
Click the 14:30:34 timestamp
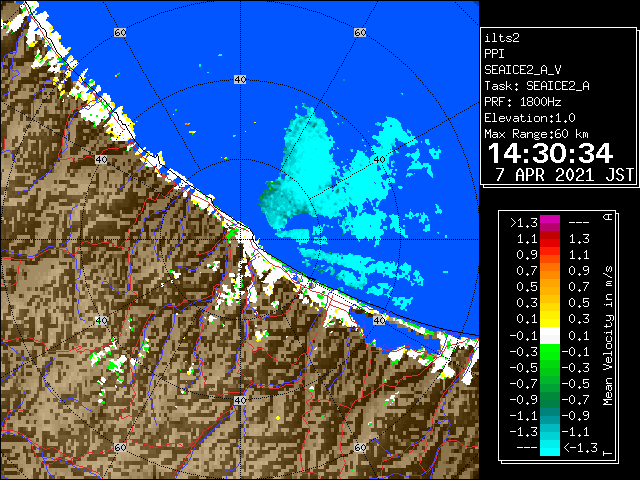click(x=550, y=153)
